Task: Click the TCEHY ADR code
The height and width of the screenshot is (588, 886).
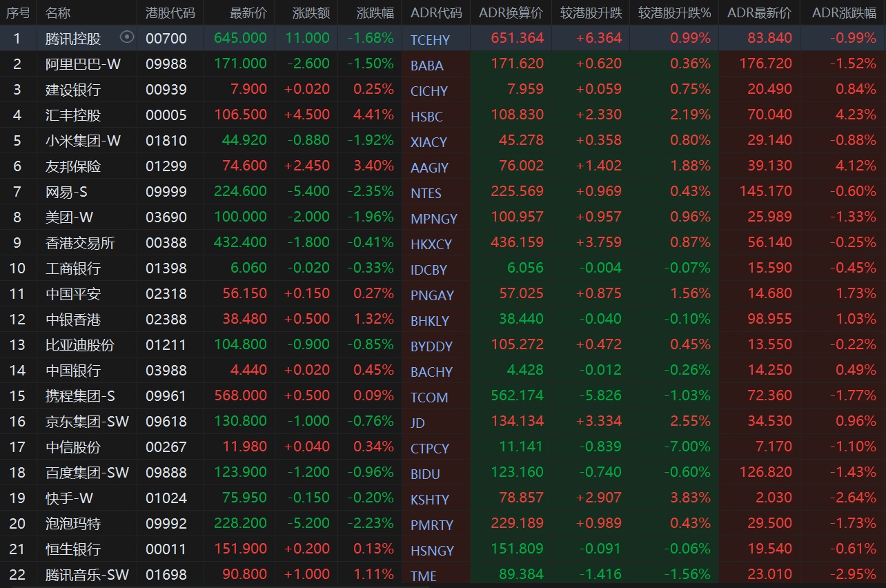Action: point(430,40)
